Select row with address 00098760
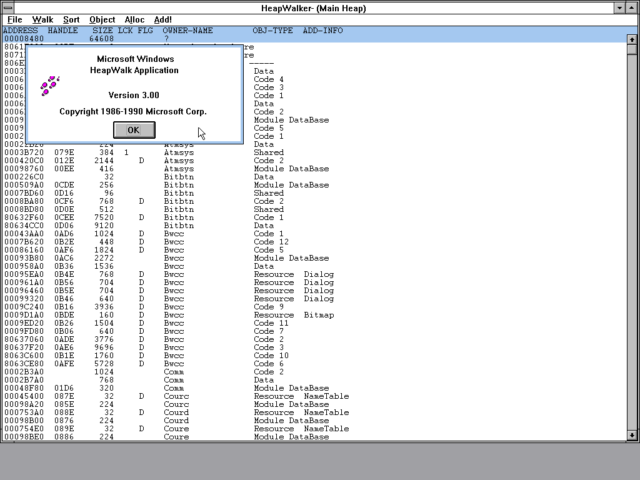This screenshot has width=640, height=480. pyautogui.click(x=314, y=169)
